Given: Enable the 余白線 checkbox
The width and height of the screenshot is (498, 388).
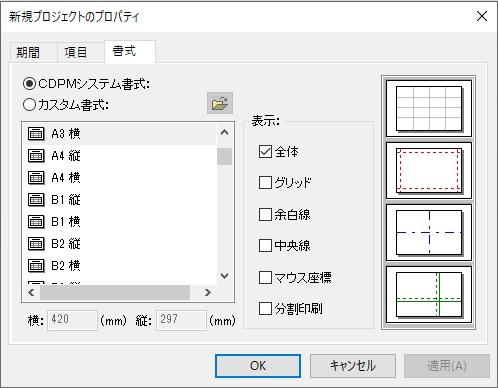Looking at the screenshot, I should click(265, 214).
